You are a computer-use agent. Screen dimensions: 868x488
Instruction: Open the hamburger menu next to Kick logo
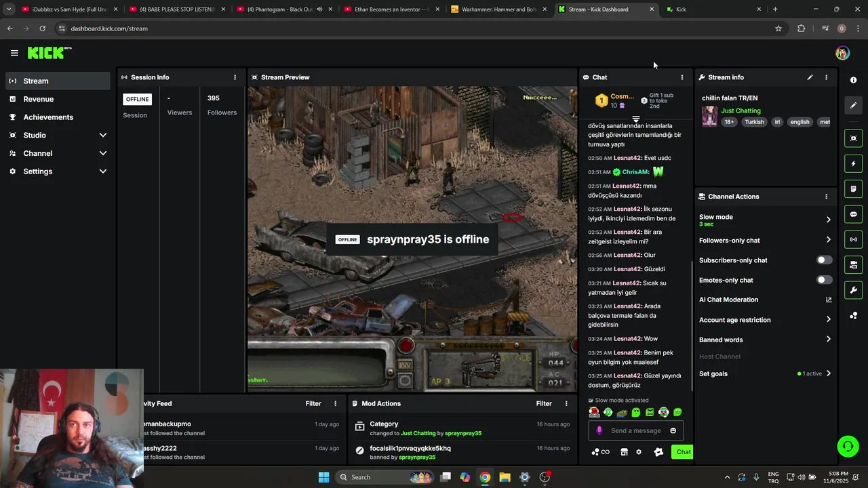click(14, 53)
